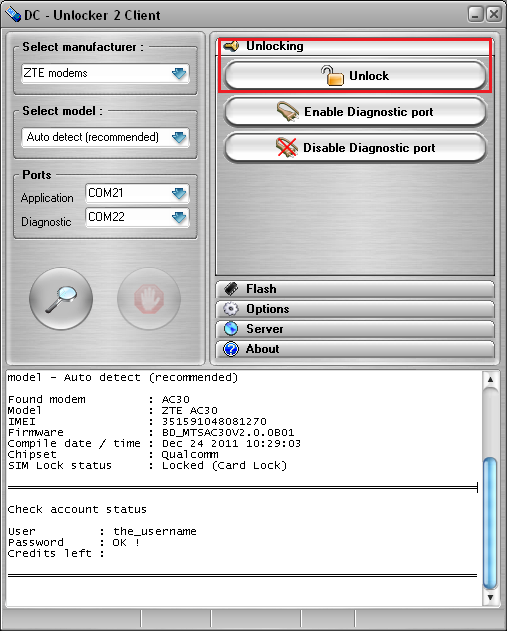Click the chip icon next to Flash

(x=231, y=289)
